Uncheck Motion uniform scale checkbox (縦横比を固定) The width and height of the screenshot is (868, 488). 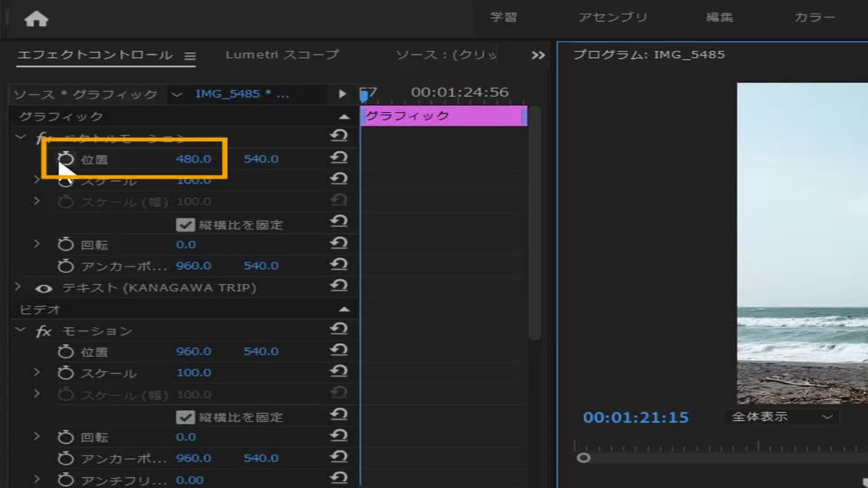(185, 417)
